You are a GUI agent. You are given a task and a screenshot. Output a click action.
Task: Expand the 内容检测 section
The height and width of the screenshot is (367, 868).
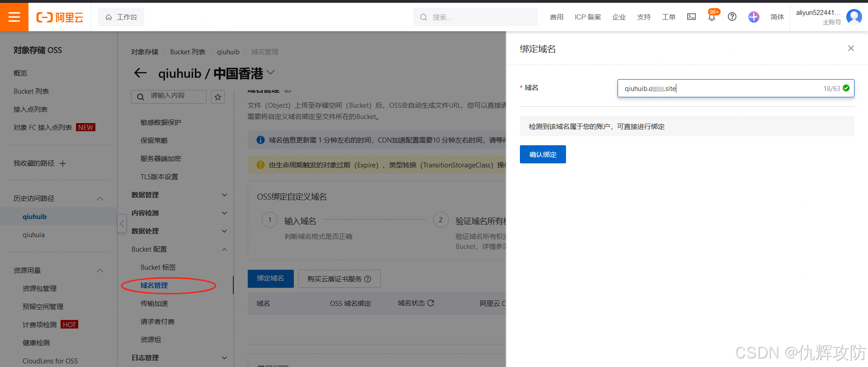coord(179,213)
